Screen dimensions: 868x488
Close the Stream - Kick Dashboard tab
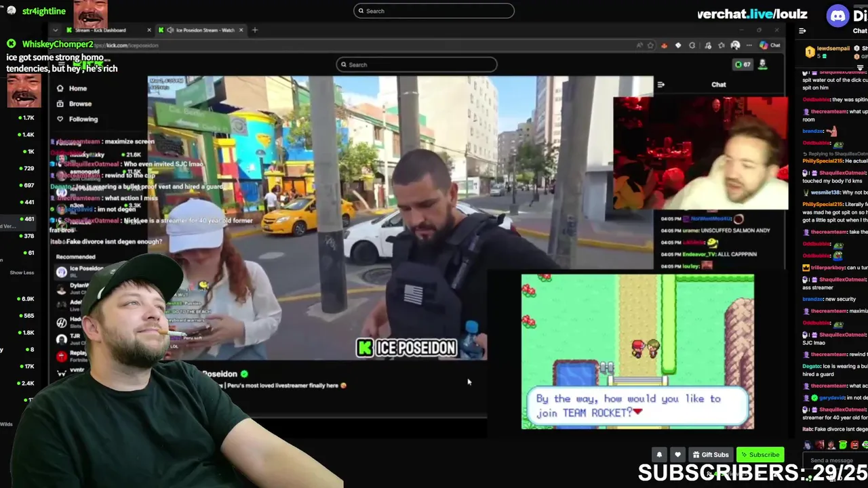click(149, 30)
